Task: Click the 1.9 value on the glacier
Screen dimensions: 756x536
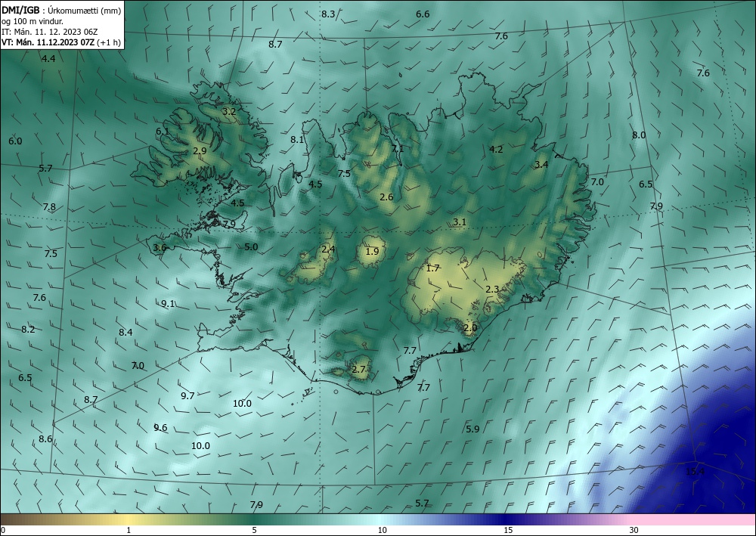Action: point(372,251)
